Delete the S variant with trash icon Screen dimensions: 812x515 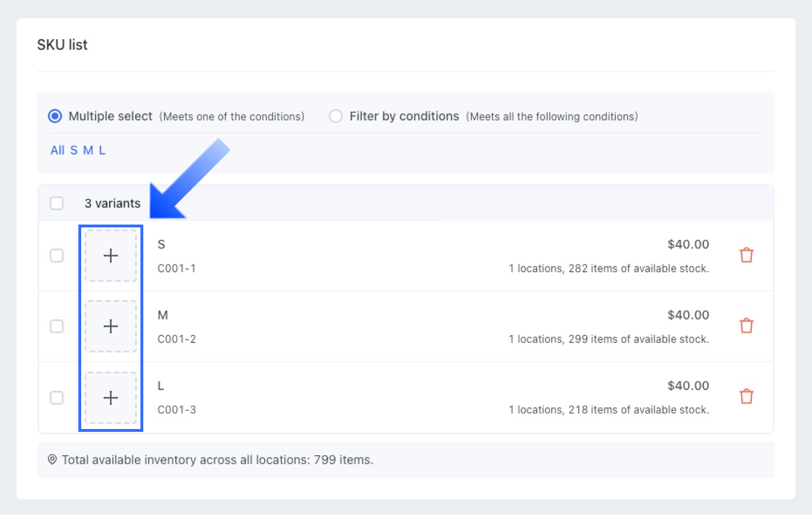(746, 255)
